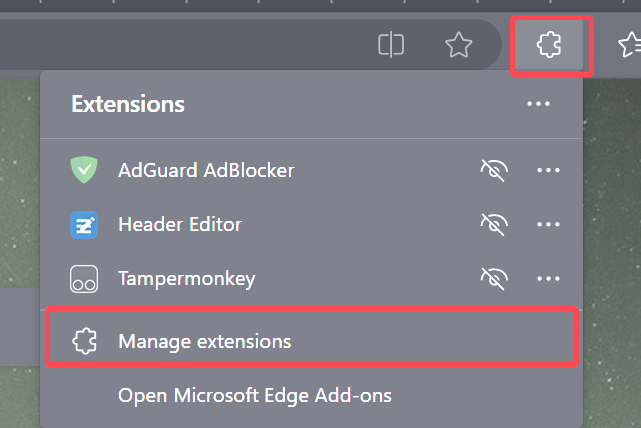The image size is (641, 428).
Task: Toggle toolbar visibility for Tampermonkey
Action: [x=494, y=279]
